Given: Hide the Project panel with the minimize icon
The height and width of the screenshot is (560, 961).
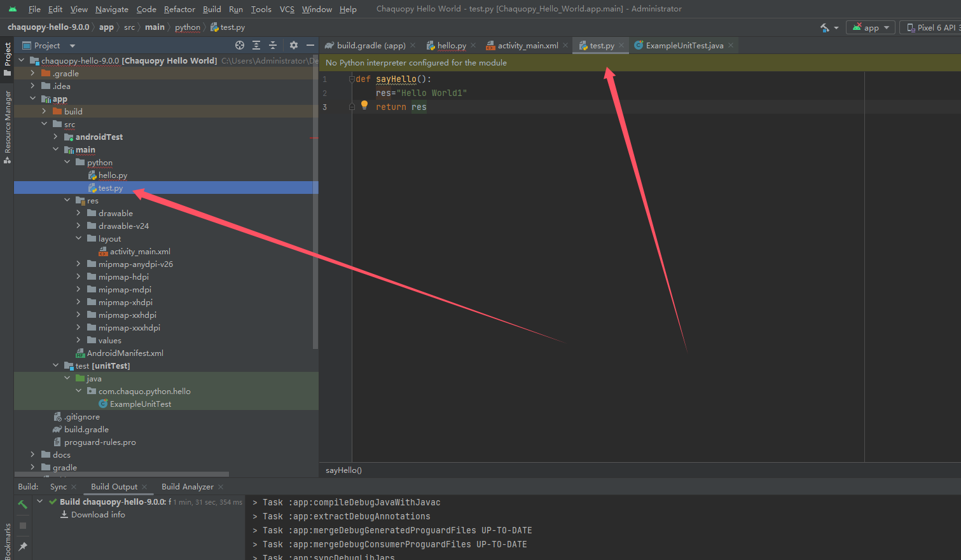Looking at the screenshot, I should (310, 45).
